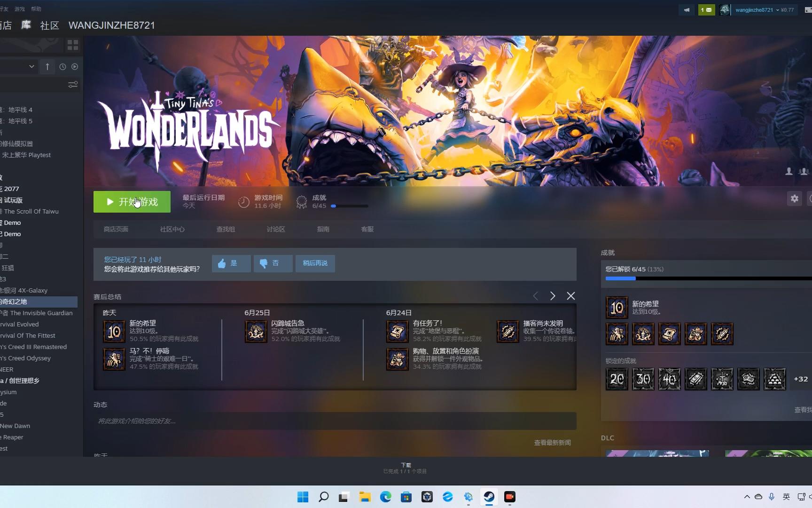
Task: View locked level 40 achievement icon
Action: tap(670, 379)
